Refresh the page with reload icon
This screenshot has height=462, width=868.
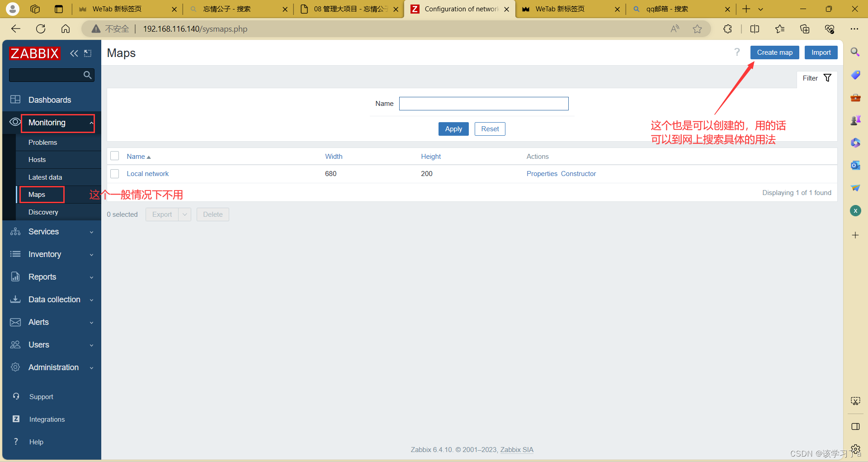[41, 29]
